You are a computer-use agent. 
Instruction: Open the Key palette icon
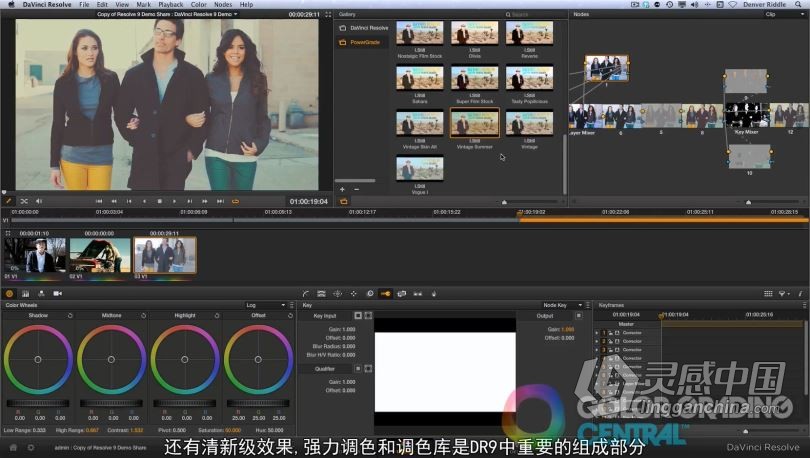[x=385, y=293]
